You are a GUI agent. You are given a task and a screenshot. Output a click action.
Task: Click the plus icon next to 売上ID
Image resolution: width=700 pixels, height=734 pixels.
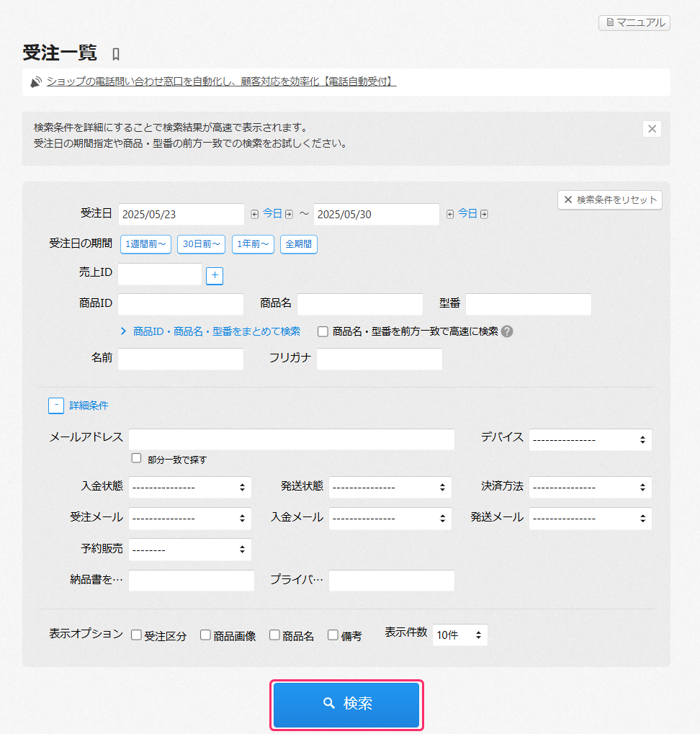(215, 275)
